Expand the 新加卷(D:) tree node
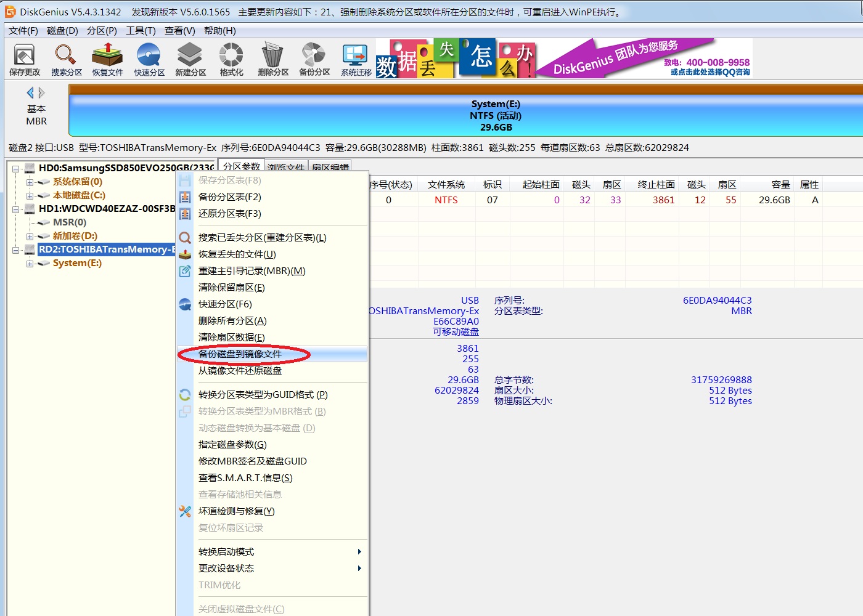This screenshot has height=616, width=863. click(x=30, y=237)
